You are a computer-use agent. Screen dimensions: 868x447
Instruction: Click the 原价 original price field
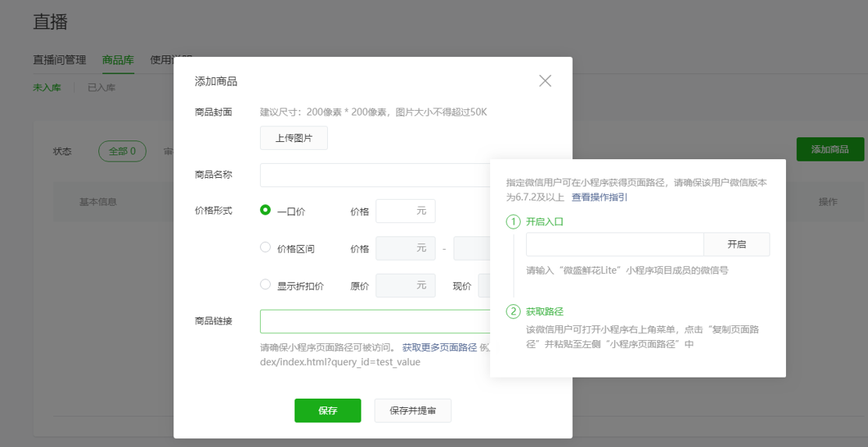click(405, 286)
